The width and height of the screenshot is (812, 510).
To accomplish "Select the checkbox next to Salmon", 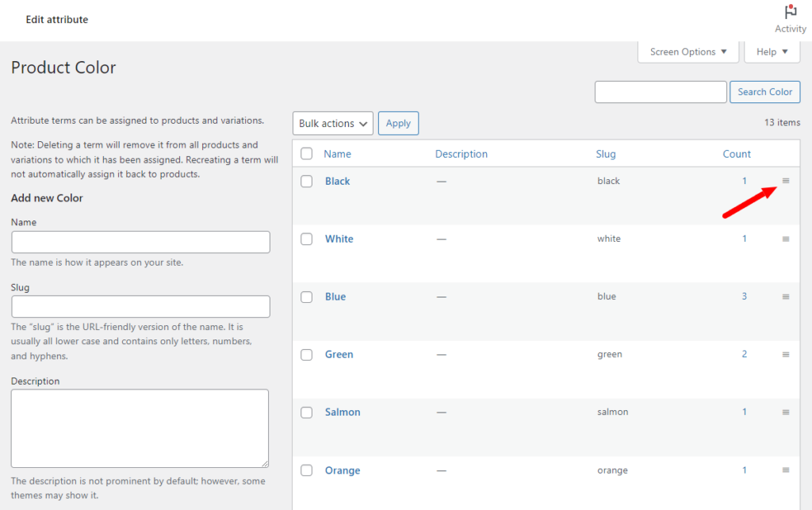I will coord(307,412).
